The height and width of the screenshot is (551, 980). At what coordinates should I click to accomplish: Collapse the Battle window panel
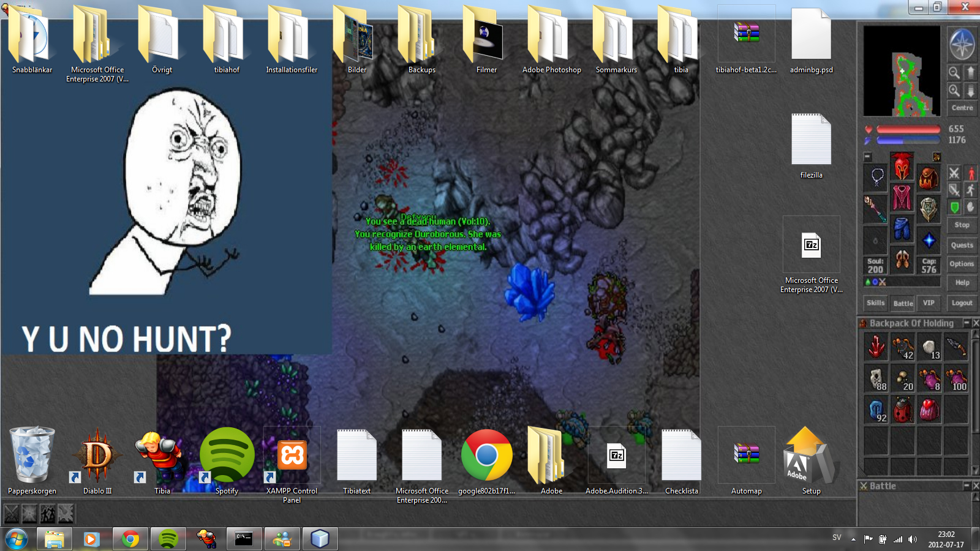(x=967, y=485)
